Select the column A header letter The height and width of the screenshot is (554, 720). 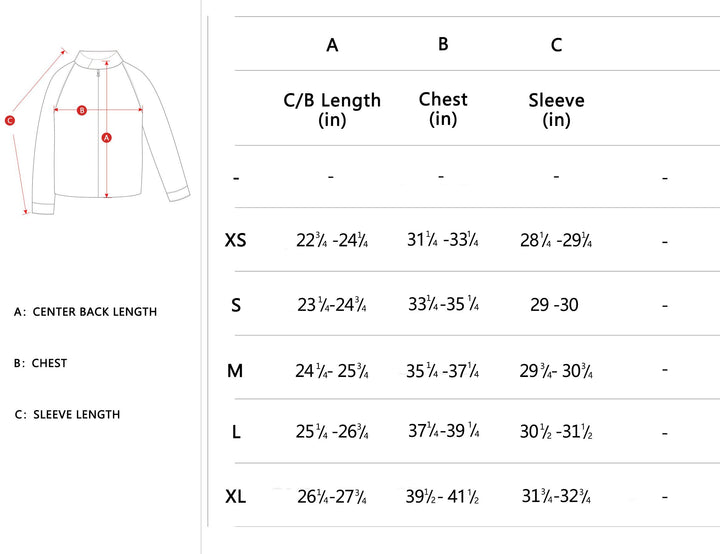pos(332,45)
